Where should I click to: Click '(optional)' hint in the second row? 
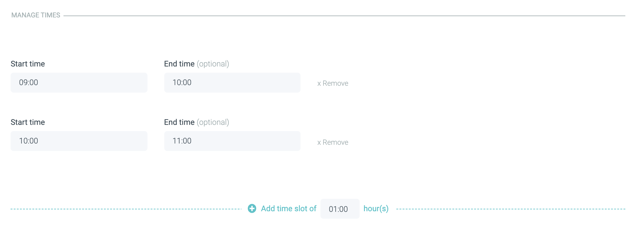(x=213, y=122)
